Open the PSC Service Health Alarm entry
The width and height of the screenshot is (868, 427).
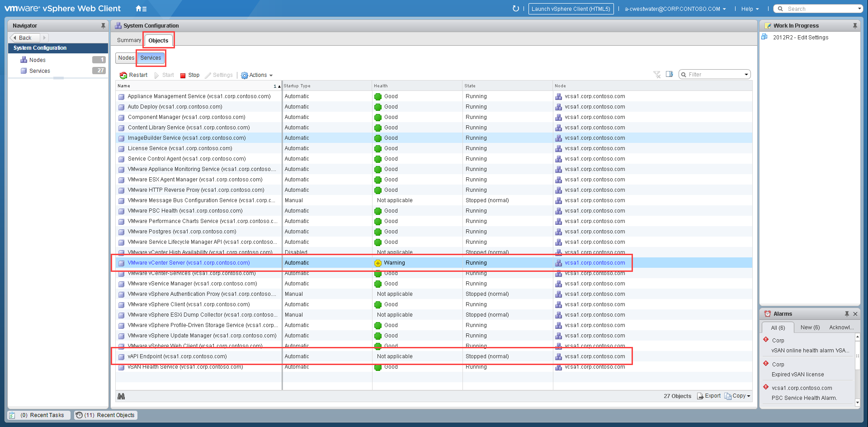804,398
